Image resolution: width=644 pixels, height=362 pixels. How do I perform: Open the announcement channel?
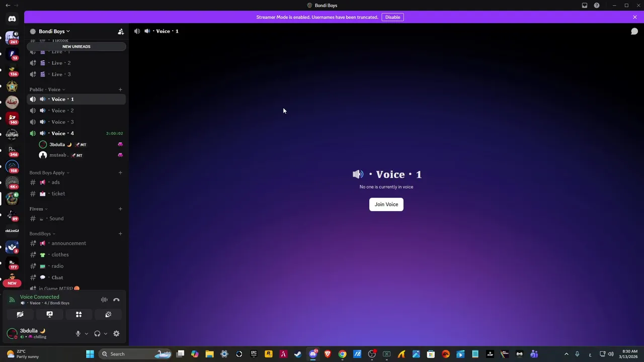(76, 243)
